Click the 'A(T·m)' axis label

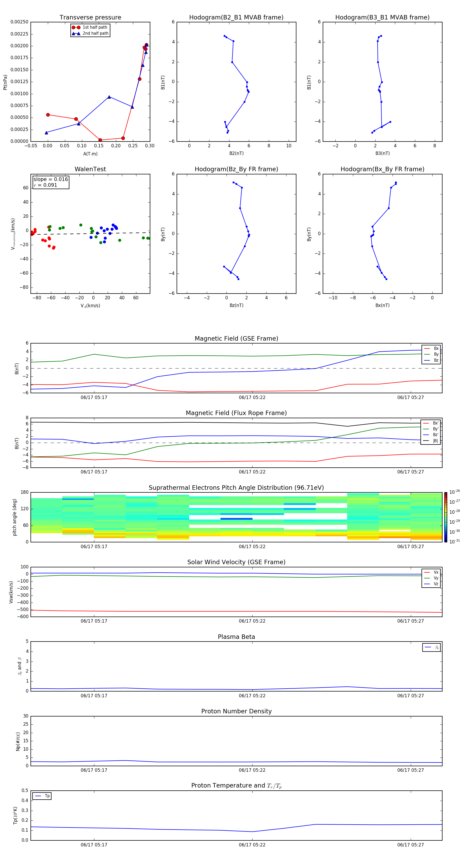tap(90, 154)
